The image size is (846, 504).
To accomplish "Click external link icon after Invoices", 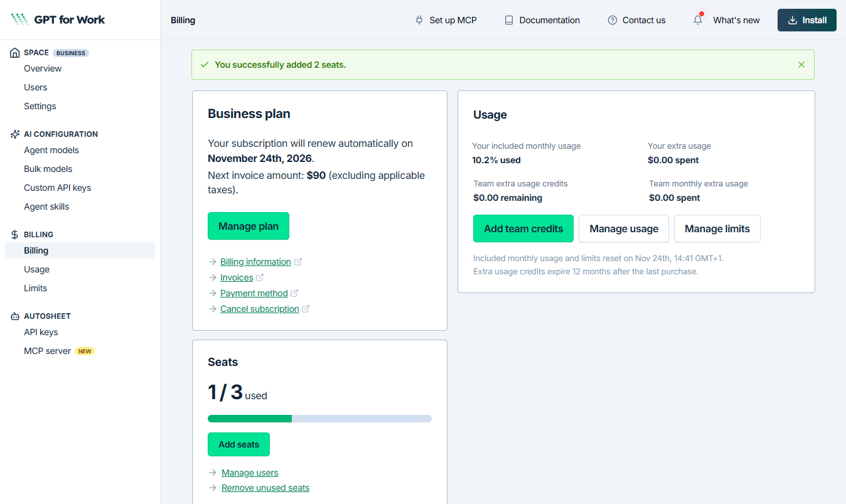I will click(x=260, y=277).
